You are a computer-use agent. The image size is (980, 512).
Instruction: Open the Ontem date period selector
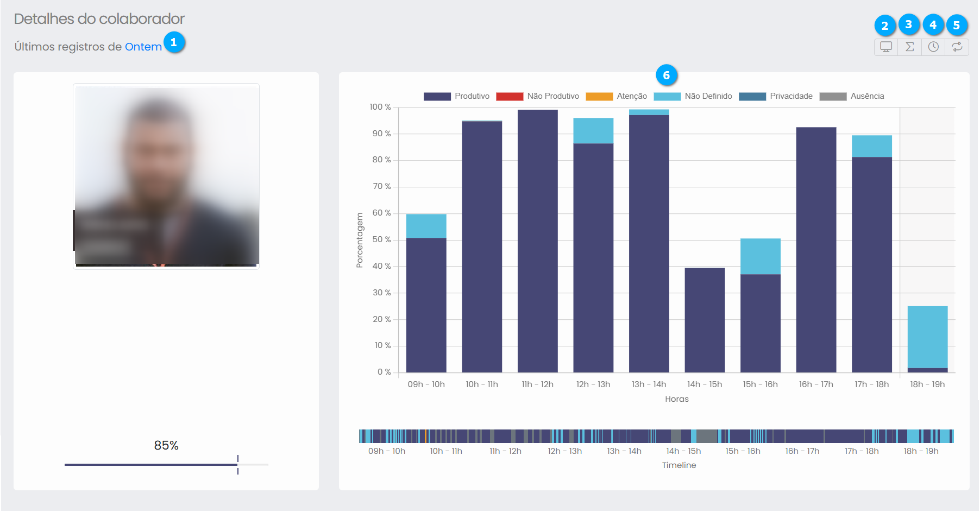coord(143,47)
